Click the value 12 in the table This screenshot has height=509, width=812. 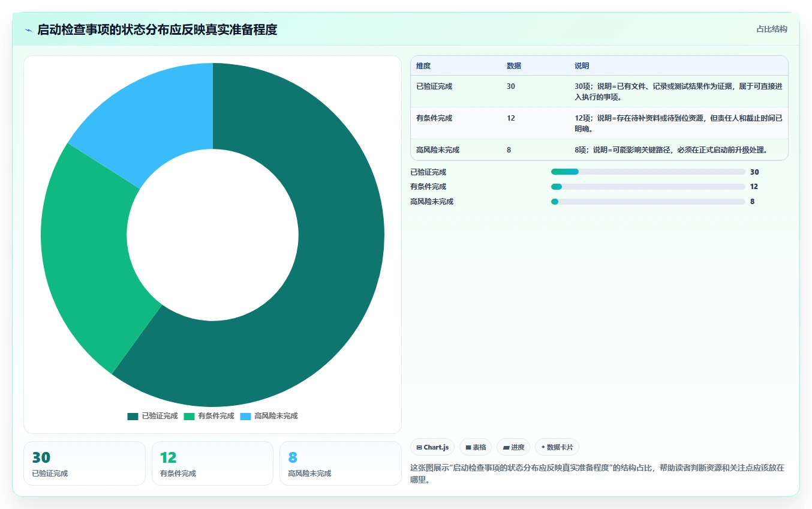[x=511, y=118]
